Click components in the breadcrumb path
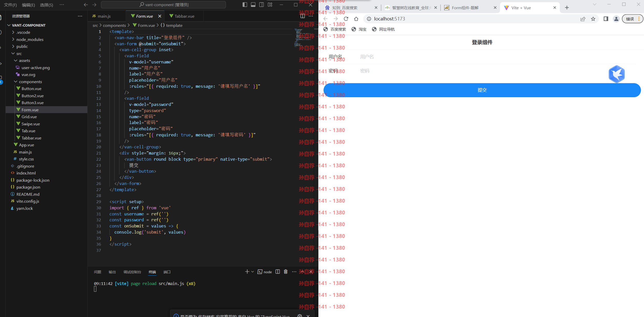 [114, 25]
